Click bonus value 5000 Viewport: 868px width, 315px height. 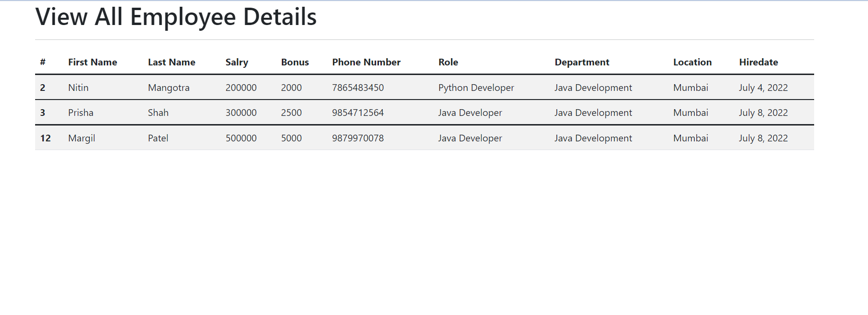click(291, 138)
